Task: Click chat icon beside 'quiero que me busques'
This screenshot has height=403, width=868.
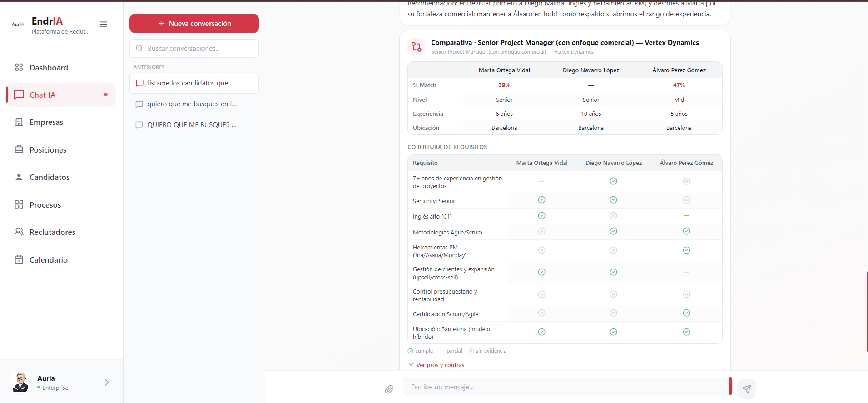Action: point(139,104)
